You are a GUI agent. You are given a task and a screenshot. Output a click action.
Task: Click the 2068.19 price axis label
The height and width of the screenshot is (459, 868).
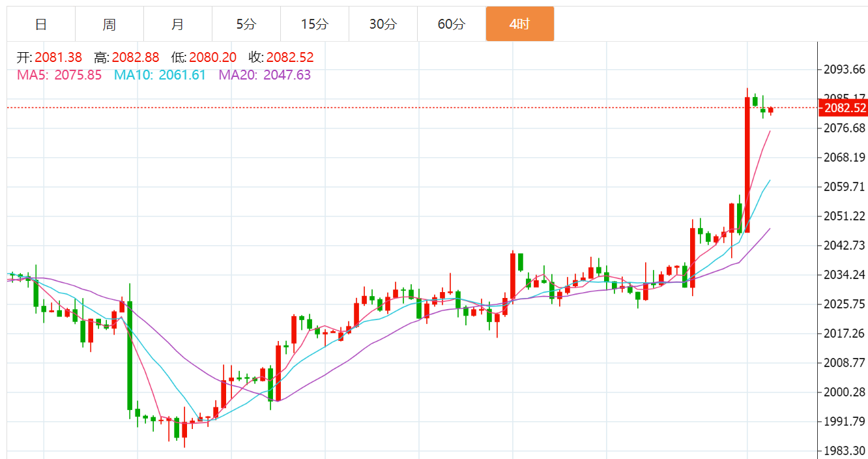pyautogui.click(x=845, y=157)
